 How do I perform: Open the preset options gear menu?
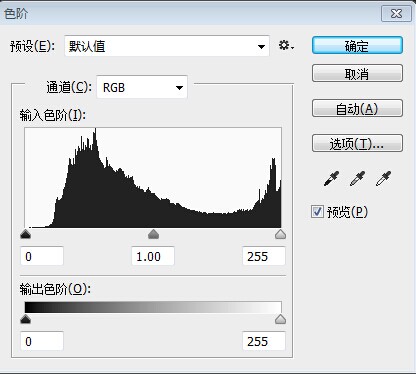[x=286, y=45]
